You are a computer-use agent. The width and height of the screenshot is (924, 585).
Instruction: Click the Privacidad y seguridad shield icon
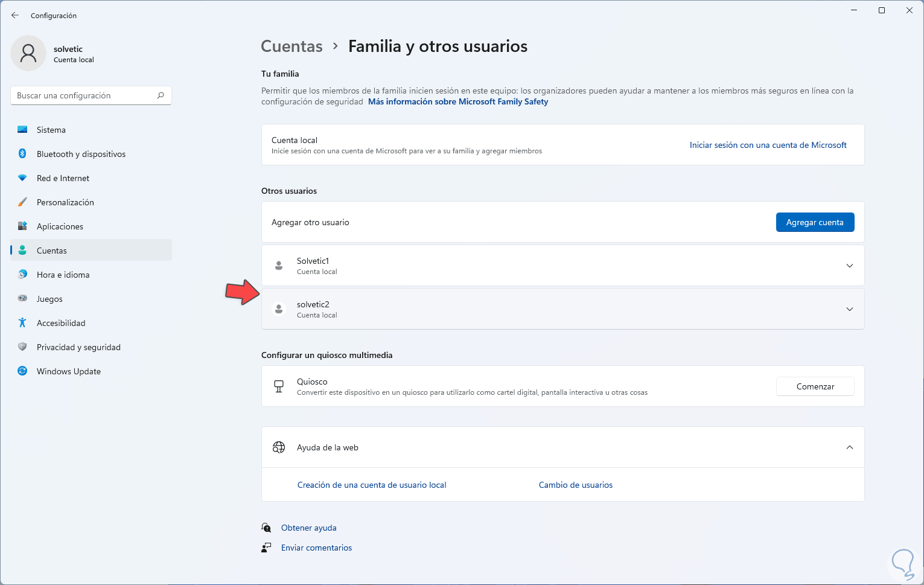click(22, 347)
